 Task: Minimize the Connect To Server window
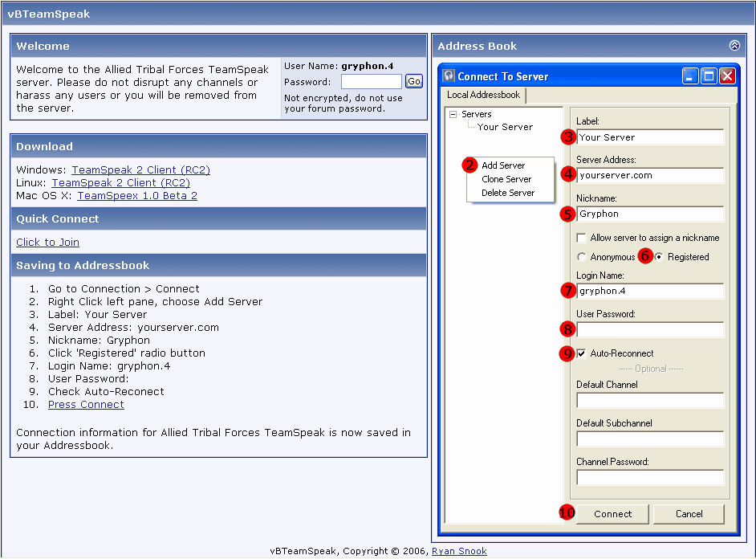(x=690, y=76)
